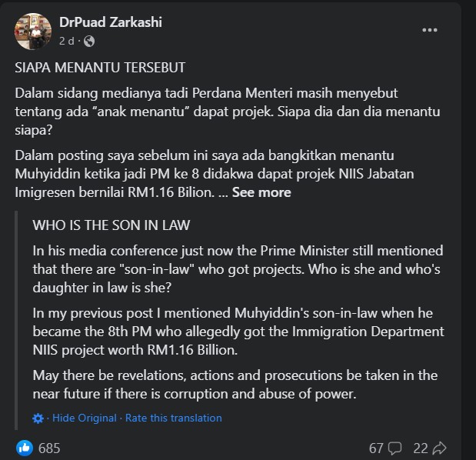
Task: Click the share arrow icon
Action: (x=439, y=448)
